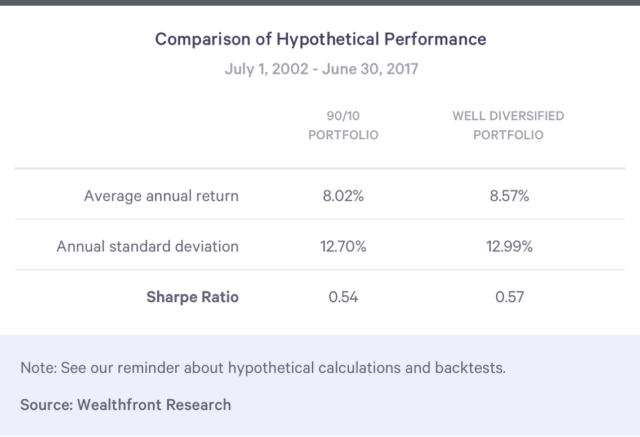Click the July 1, 2002 date range subtitle

tap(320, 72)
